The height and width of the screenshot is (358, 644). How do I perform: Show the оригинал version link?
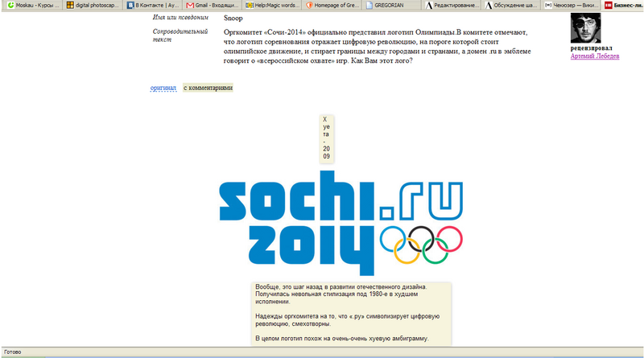[x=163, y=88]
